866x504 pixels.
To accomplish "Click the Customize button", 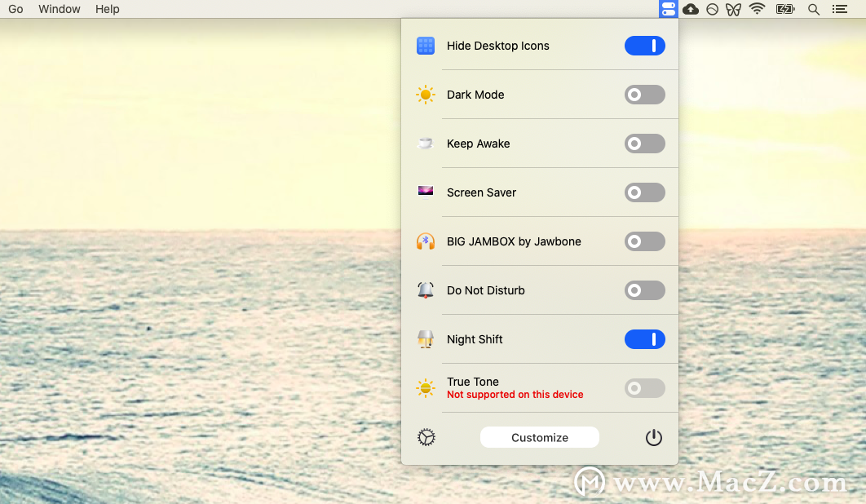I will (540, 437).
